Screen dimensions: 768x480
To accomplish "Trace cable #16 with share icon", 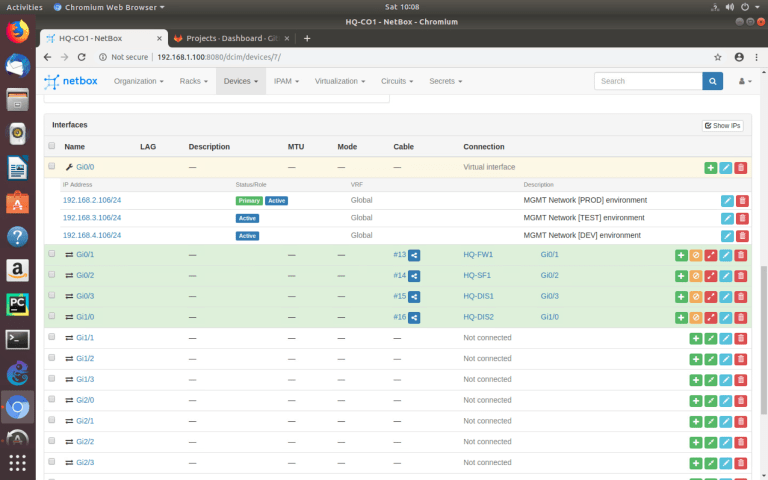I will (x=414, y=317).
